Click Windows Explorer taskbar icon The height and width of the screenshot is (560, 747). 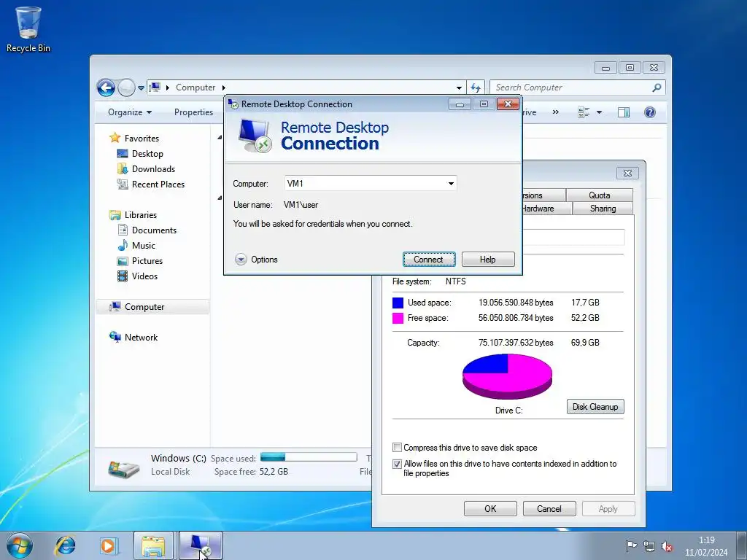coord(153,545)
